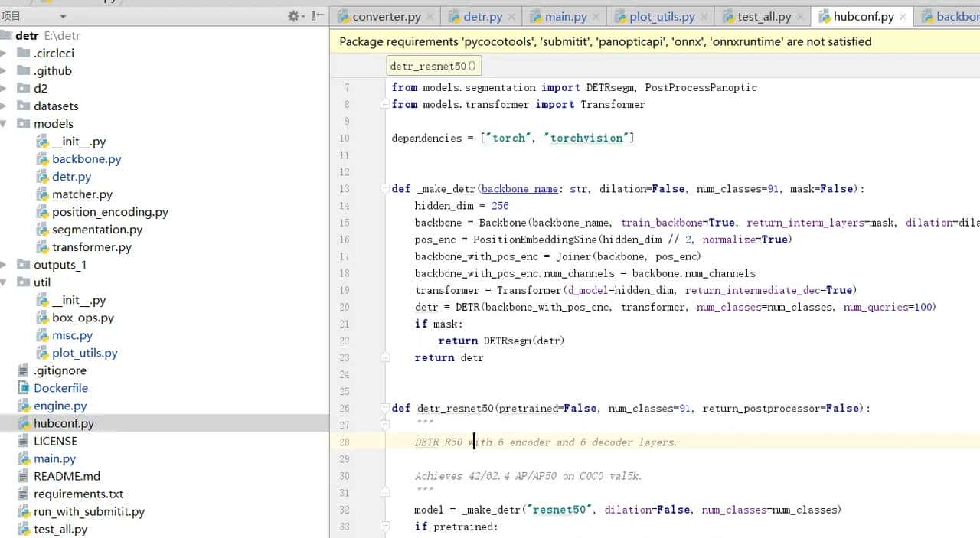This screenshot has height=538, width=980.
Task: Collapse the models folder
Action: [5, 124]
